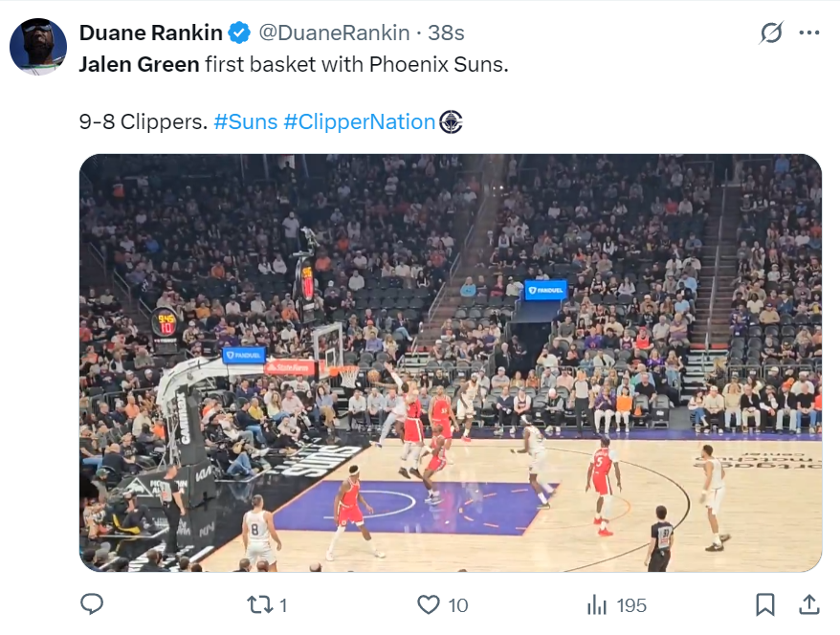Screen dimensions: 840x635
Task: Click the Clippers logo hashtag emoji
Action: (451, 122)
